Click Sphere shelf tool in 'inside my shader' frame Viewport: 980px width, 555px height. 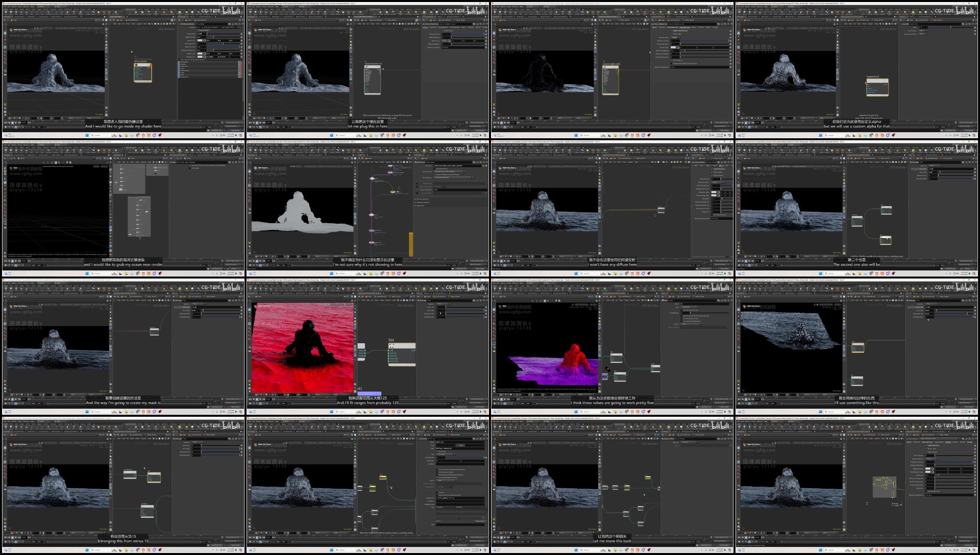pos(12,12)
